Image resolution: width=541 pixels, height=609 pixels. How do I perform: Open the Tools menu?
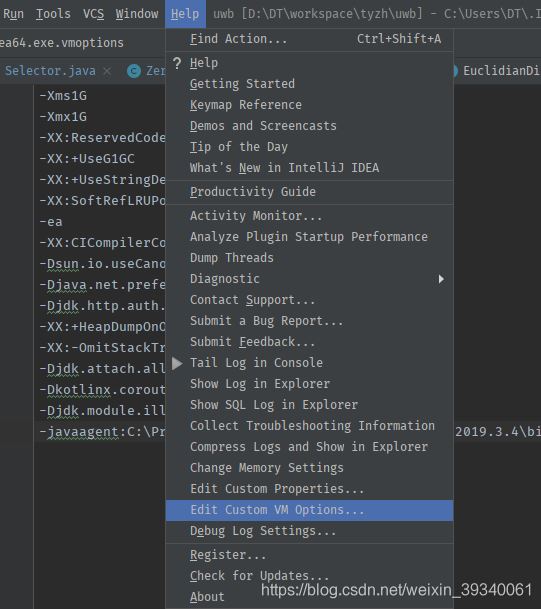[x=53, y=14]
